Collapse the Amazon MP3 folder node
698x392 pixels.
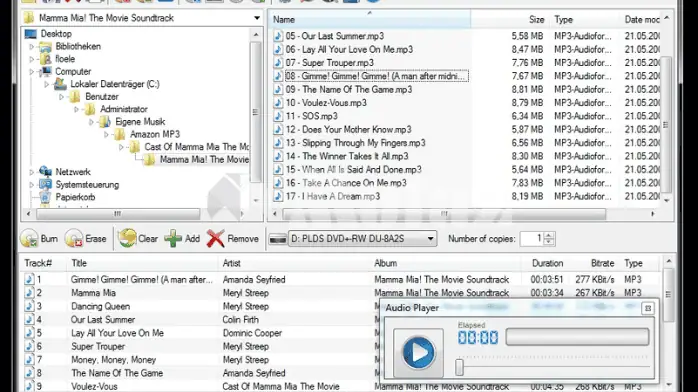click(x=106, y=134)
